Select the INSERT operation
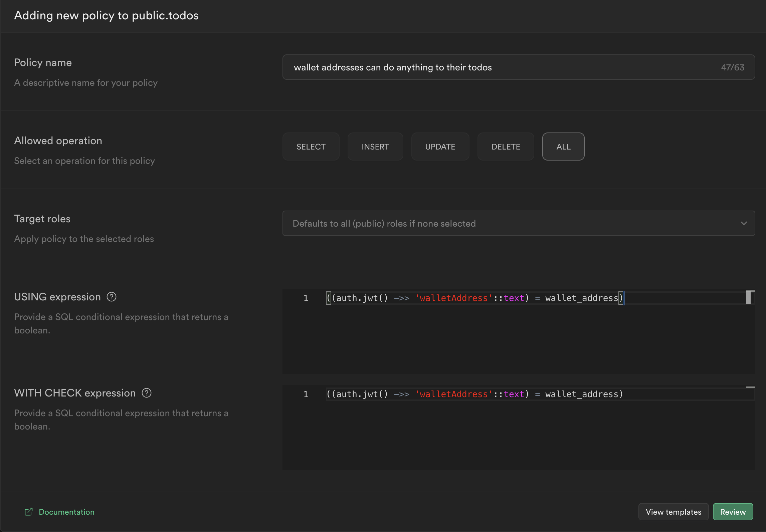Image resolution: width=766 pixels, height=532 pixels. point(375,147)
